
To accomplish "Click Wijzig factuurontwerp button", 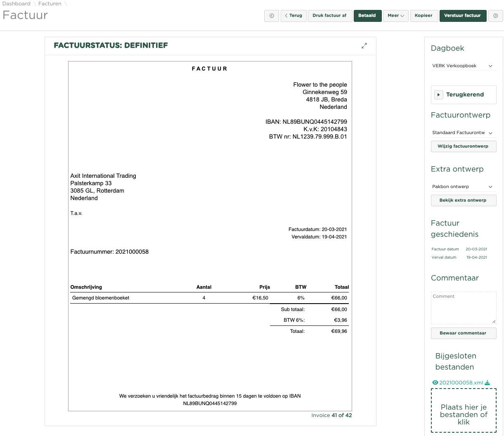I will pyautogui.click(x=463, y=146).
